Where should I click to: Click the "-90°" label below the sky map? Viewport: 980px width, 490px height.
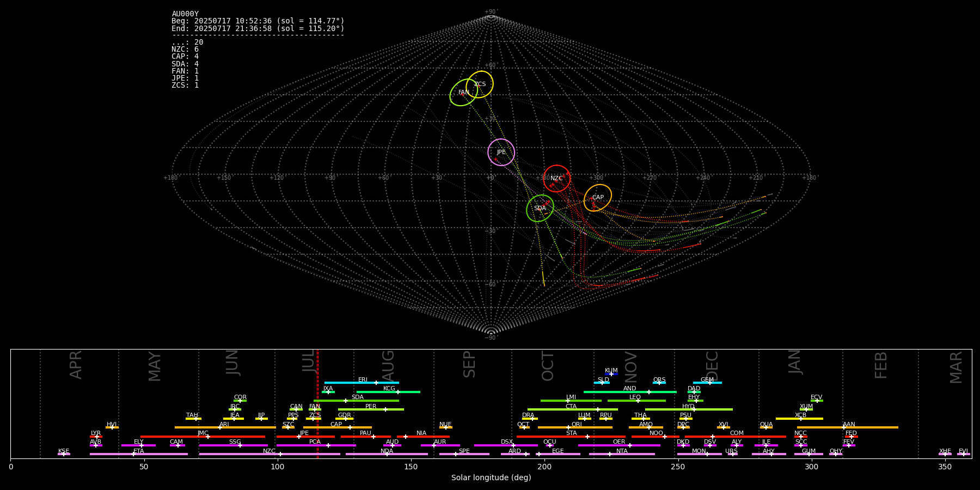(x=491, y=338)
